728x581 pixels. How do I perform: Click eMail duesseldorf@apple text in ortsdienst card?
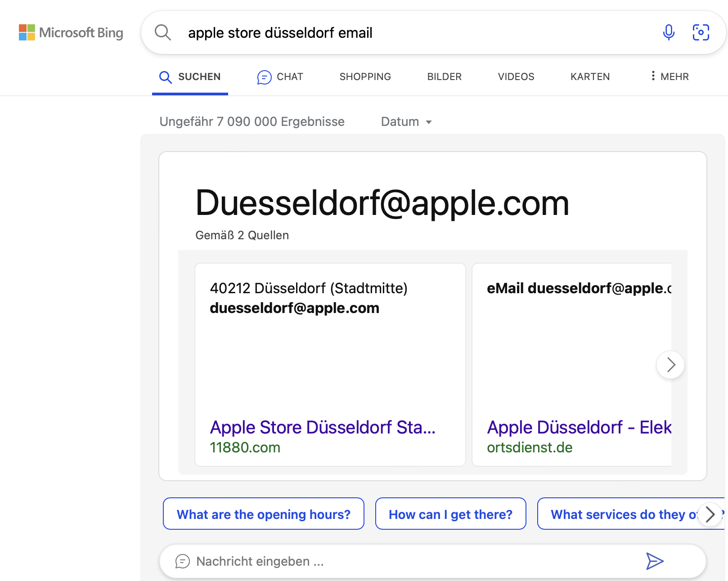tap(579, 288)
